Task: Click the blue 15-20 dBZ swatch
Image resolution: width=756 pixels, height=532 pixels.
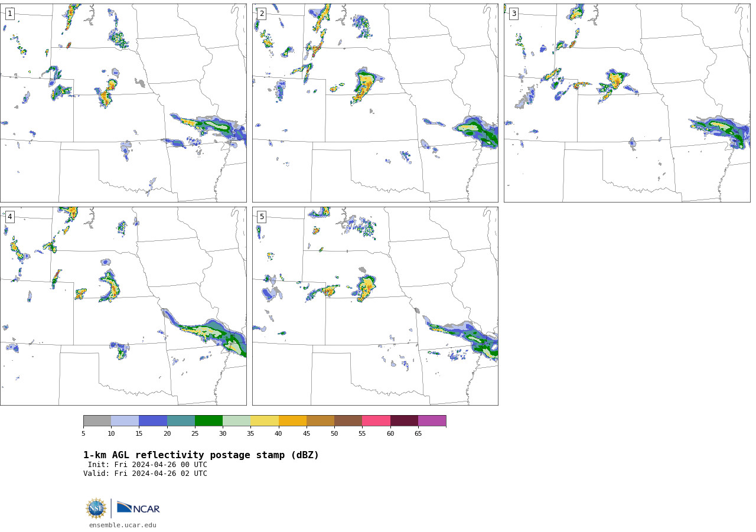Action: pos(153,421)
